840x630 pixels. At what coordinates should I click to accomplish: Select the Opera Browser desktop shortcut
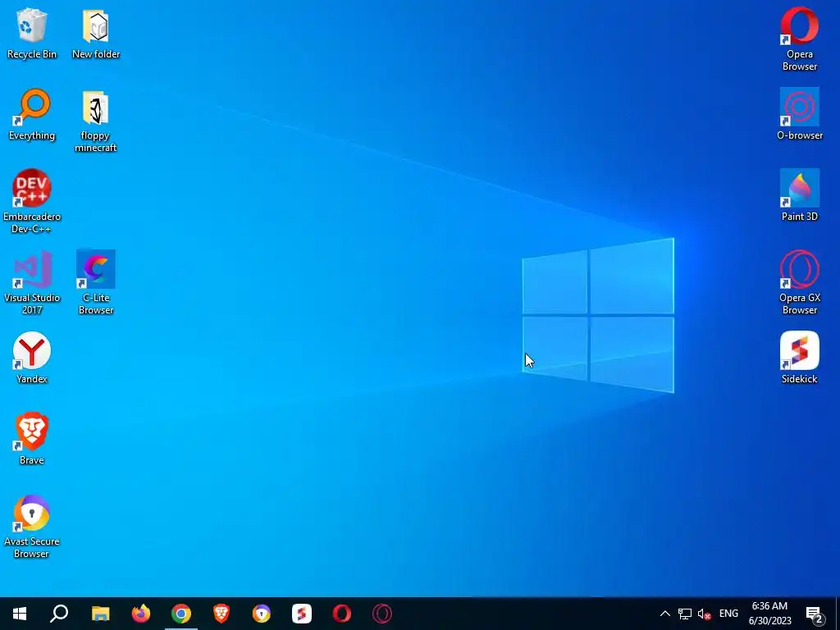(x=799, y=39)
